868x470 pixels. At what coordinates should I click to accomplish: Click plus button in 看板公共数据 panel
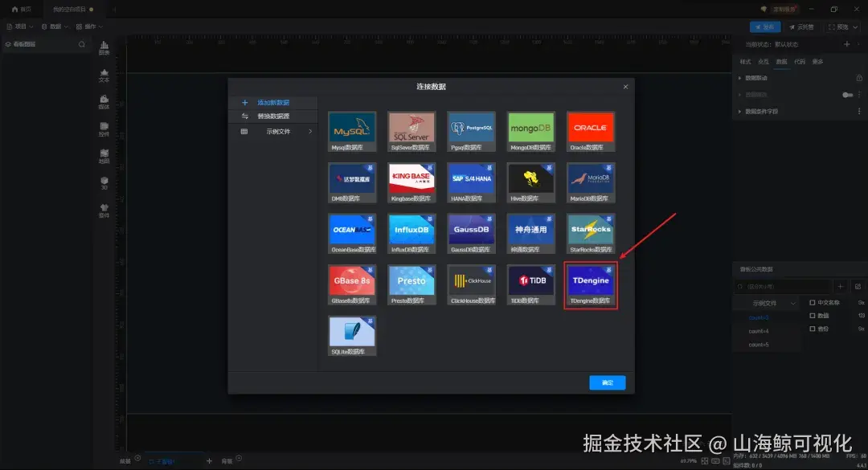click(x=841, y=286)
